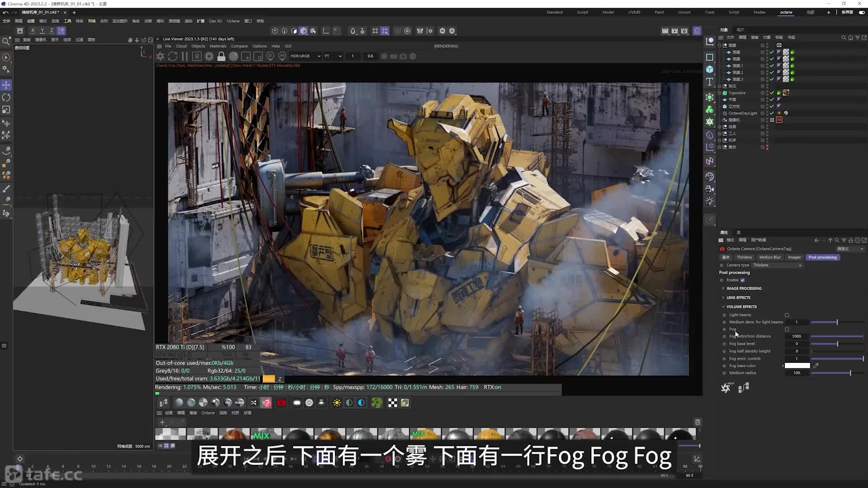Toggle X axis lock
Screen dimensions: 868x488
click(x=33, y=31)
